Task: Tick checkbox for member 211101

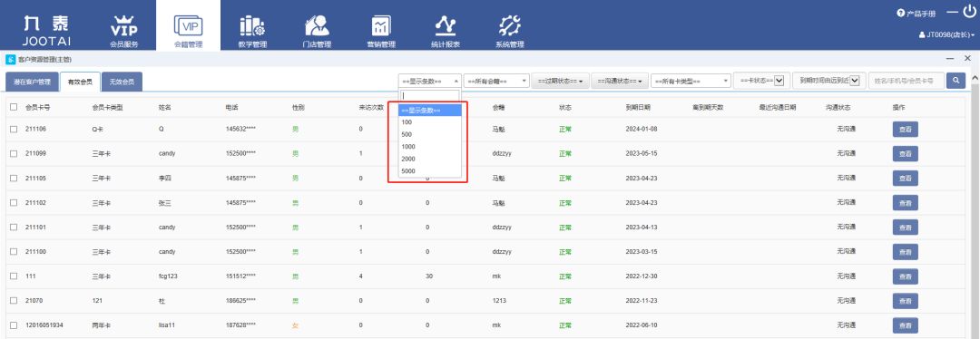Action: [x=14, y=228]
